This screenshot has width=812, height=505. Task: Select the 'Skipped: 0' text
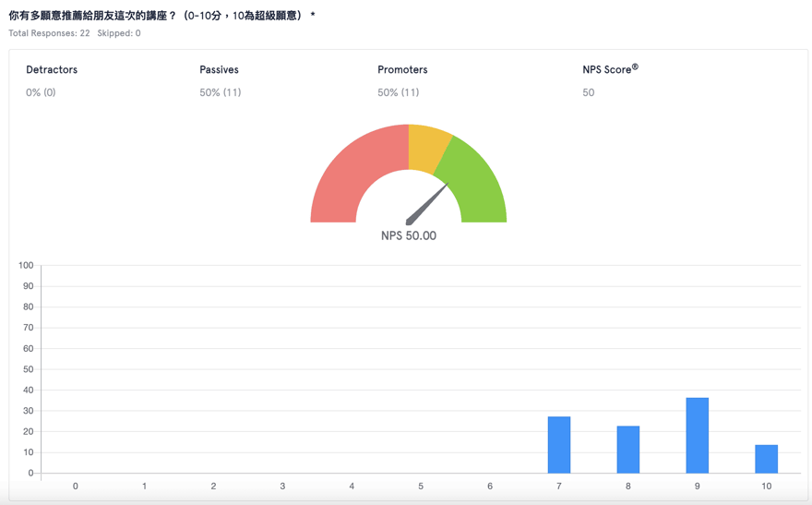point(119,33)
